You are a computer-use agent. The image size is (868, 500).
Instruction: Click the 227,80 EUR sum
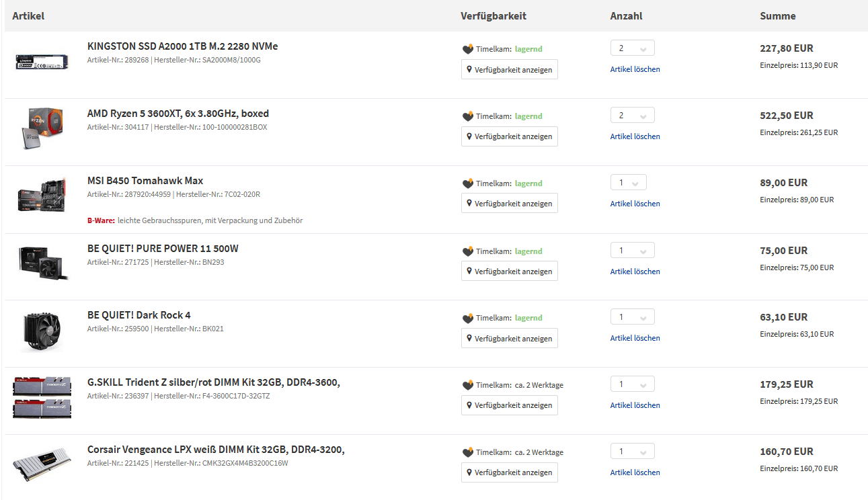pyautogui.click(x=787, y=48)
